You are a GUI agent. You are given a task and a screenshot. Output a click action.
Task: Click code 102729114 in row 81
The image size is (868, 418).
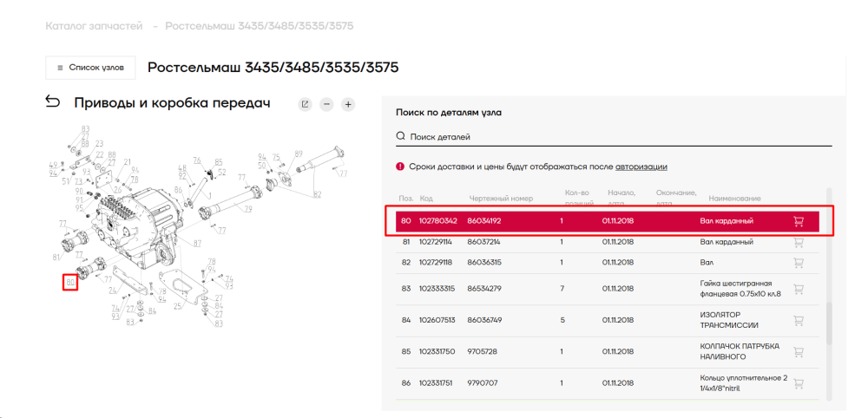[x=437, y=242]
